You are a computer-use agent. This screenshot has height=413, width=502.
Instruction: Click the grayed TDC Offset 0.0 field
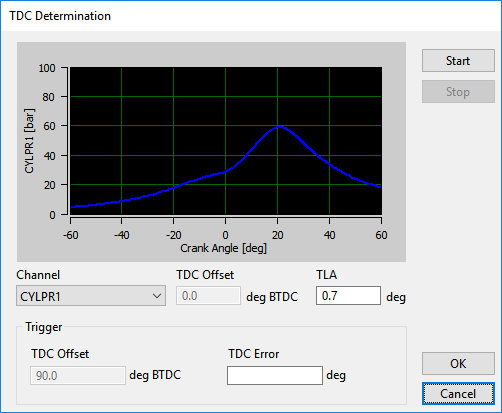pos(208,296)
